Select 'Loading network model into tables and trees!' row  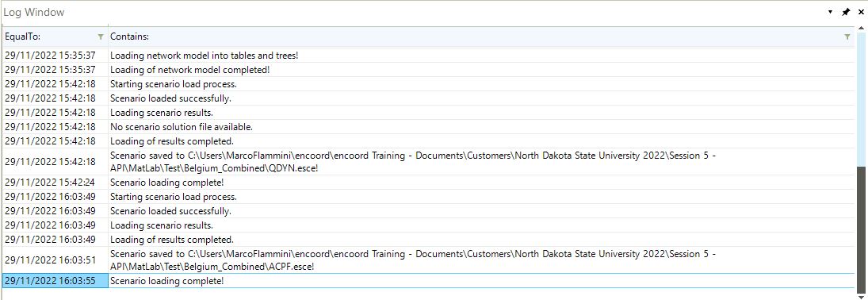pyautogui.click(x=429, y=56)
